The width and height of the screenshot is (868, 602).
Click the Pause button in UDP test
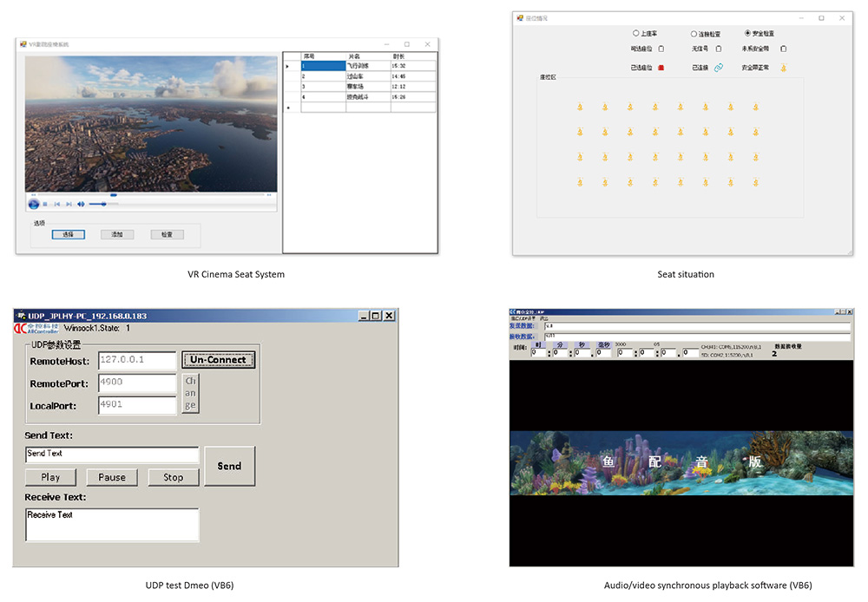click(x=112, y=477)
